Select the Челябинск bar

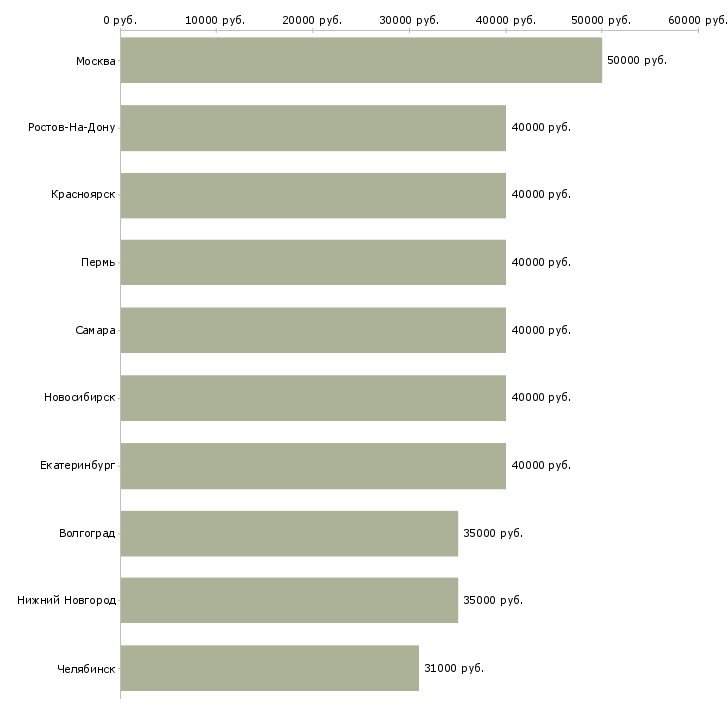pyautogui.click(x=269, y=668)
